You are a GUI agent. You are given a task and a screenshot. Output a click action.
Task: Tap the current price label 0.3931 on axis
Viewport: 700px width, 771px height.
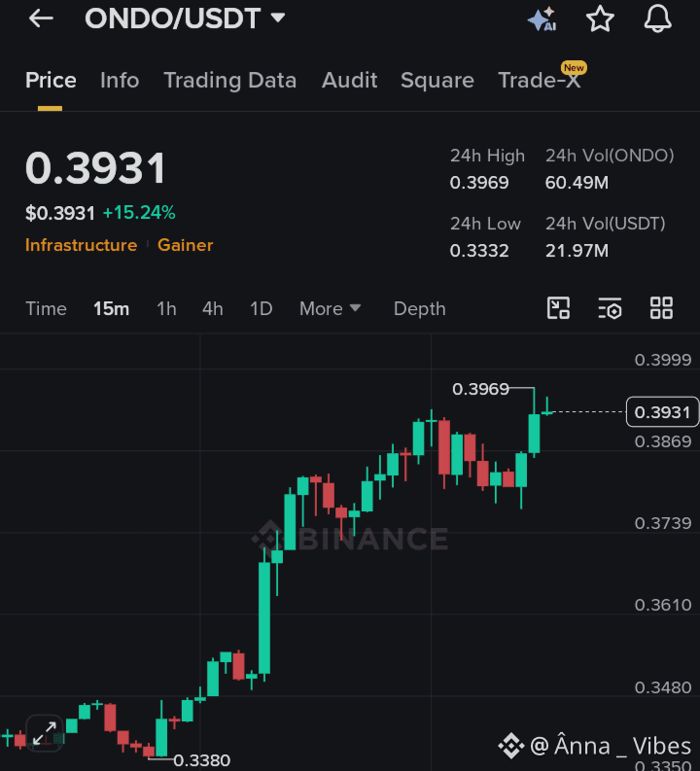coord(662,412)
